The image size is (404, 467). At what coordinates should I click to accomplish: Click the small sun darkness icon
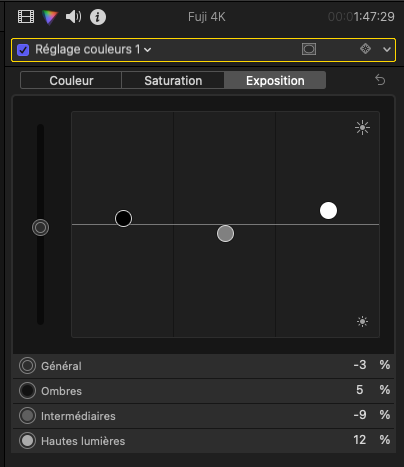point(362,322)
